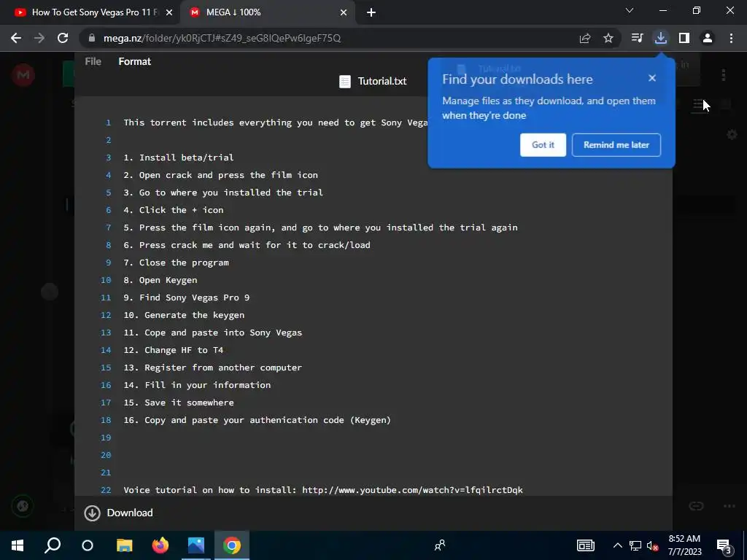Click the circled download arrow icon
747x560 pixels.
pyautogui.click(x=92, y=513)
